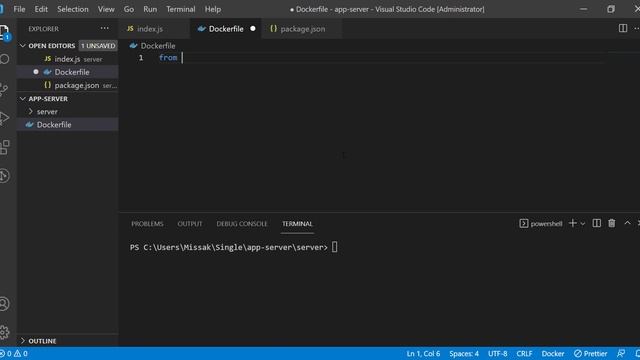The image size is (640, 360).
Task: Select index.js in Open Editors
Action: (x=68, y=59)
